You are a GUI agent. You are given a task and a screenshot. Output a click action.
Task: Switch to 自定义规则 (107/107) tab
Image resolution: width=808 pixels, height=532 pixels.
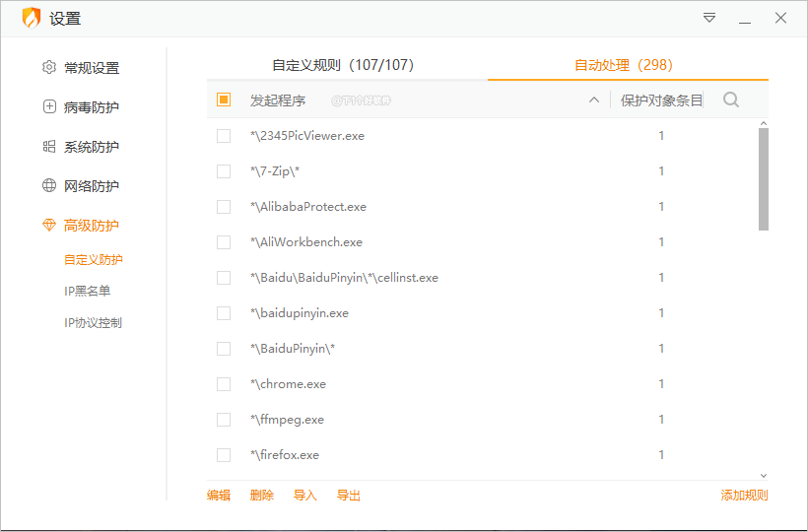[343, 65]
